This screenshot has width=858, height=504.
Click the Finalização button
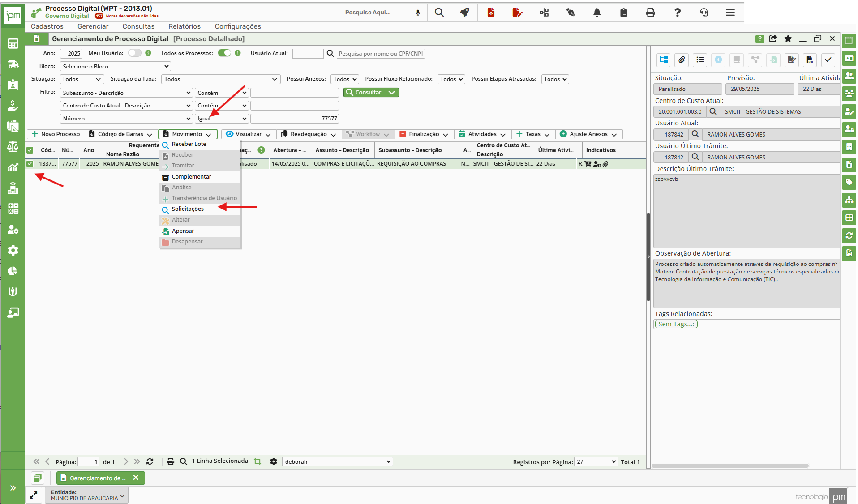click(x=424, y=134)
